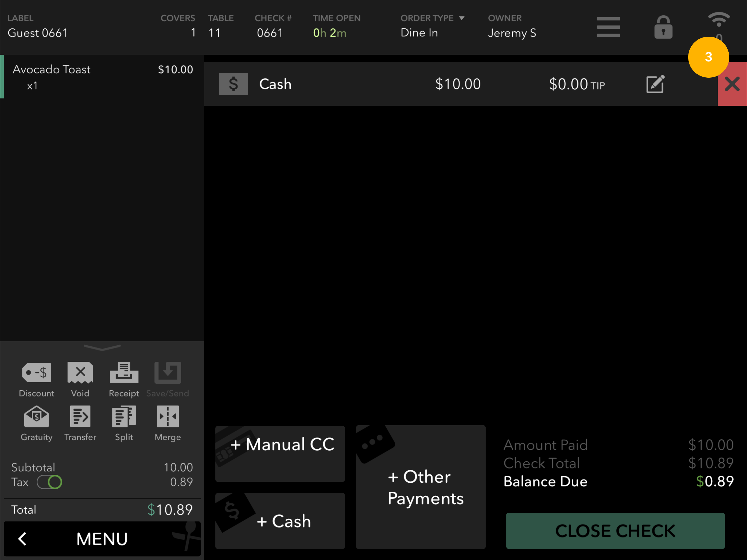Screen dimensions: 747x560
Task: Tap the Total $10.89 amount
Action: tap(170, 510)
